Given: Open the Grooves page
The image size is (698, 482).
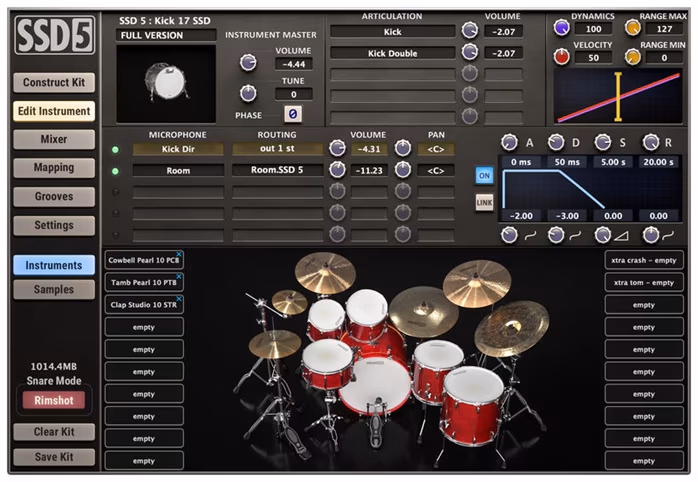Looking at the screenshot, I should coord(54,197).
